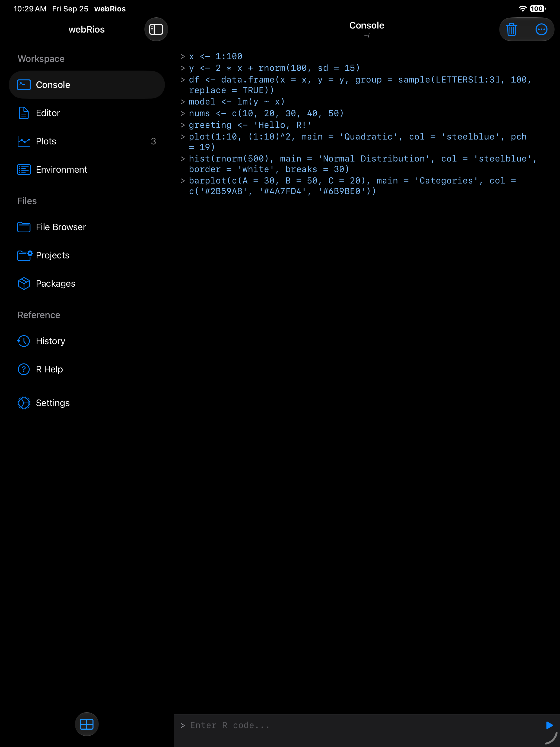The height and width of the screenshot is (747, 560).
Task: Click the '~/' working directory label
Action: coord(367,36)
